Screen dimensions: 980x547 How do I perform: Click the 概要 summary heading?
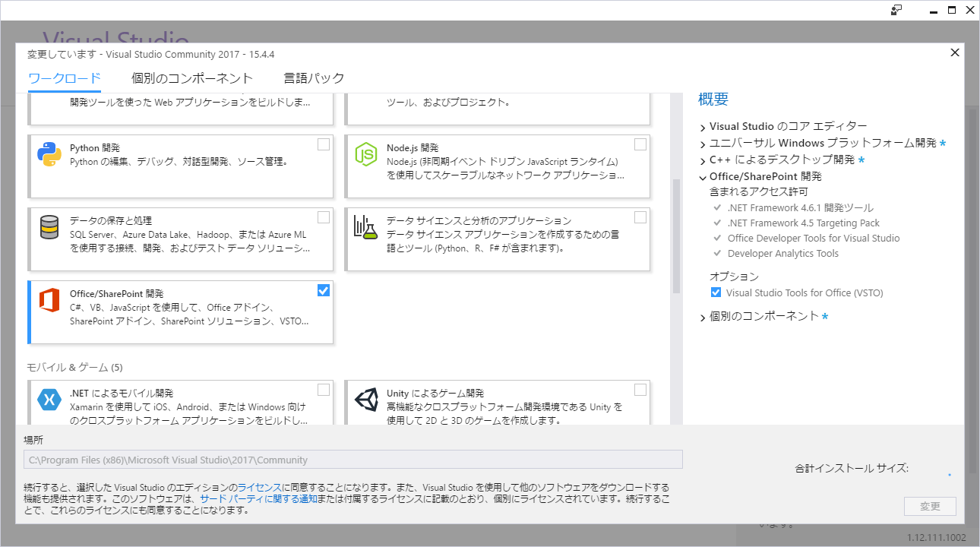(713, 99)
